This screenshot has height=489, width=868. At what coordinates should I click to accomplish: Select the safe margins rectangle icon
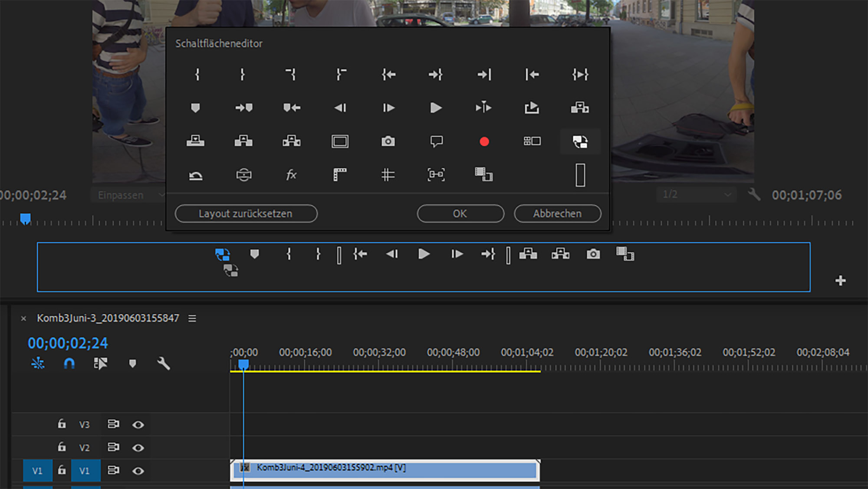(x=340, y=141)
